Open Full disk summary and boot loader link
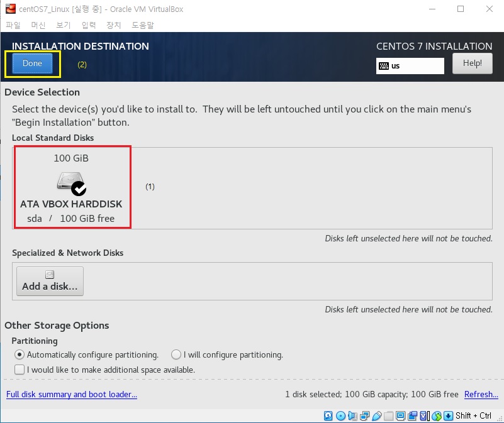Screen dimensions: 504x423 tap(72, 395)
